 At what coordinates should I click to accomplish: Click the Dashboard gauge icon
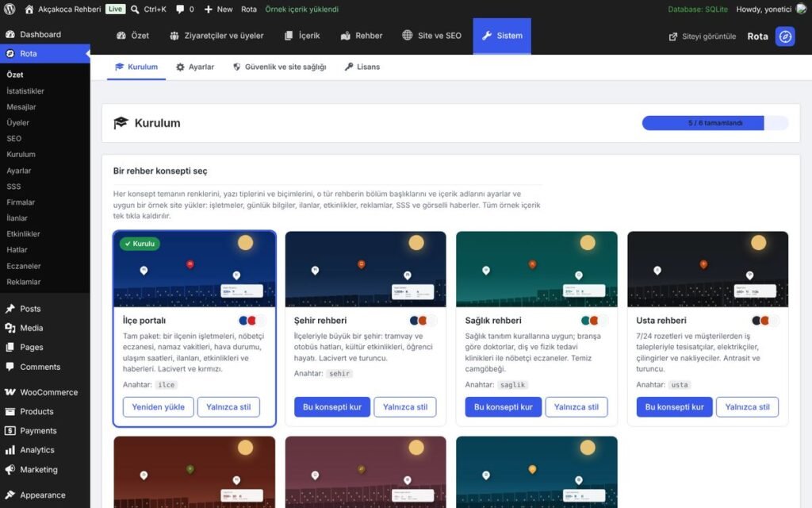(10, 34)
